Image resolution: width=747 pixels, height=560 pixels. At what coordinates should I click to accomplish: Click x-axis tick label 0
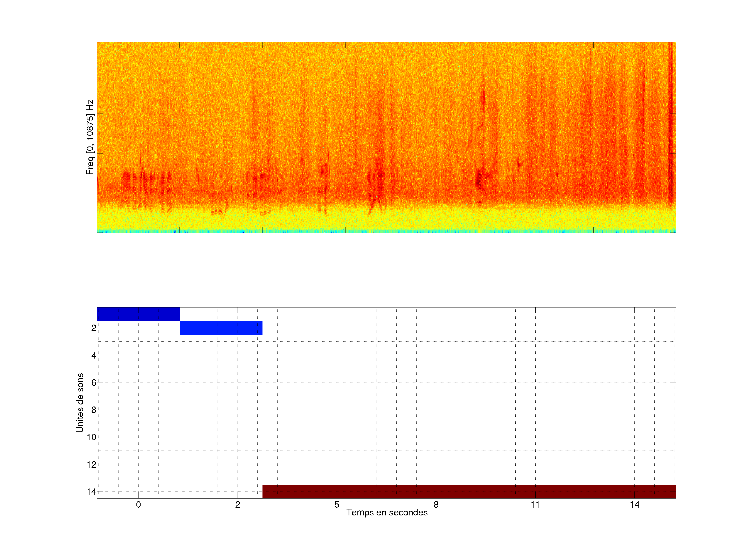click(138, 505)
